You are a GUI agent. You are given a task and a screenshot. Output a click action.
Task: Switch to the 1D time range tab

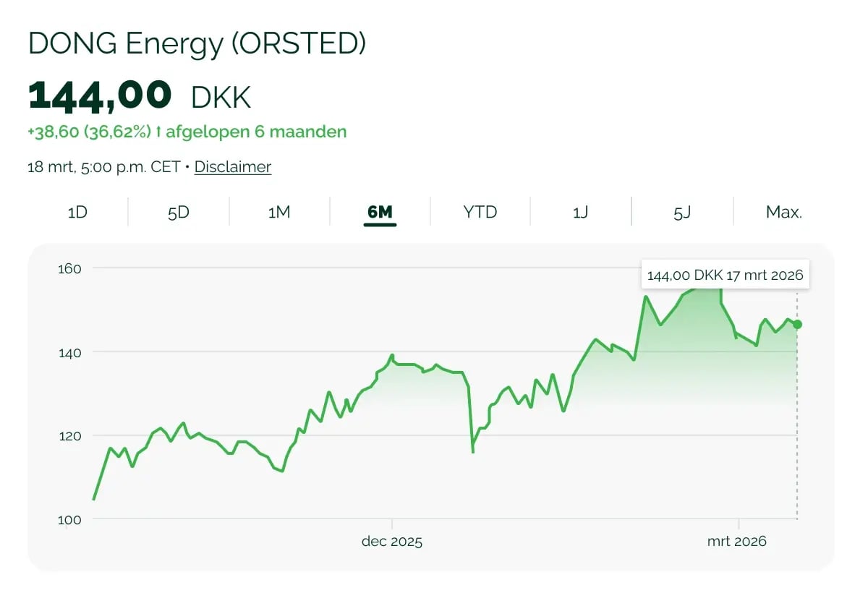tap(77, 212)
